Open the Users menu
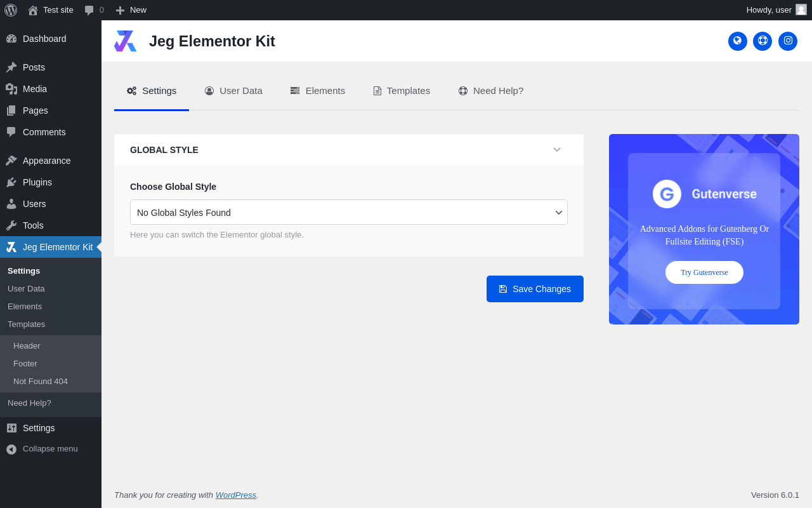 pyautogui.click(x=51, y=204)
